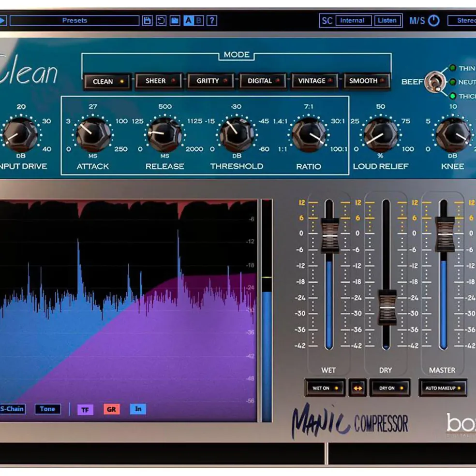Click the Release knob
Image resolution: width=476 pixels, height=476 pixels.
(x=165, y=135)
